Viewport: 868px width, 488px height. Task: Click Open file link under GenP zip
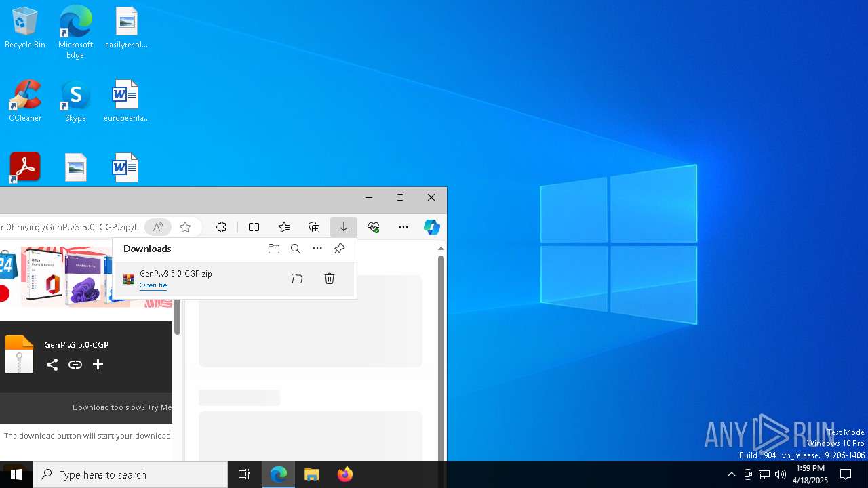(x=153, y=285)
